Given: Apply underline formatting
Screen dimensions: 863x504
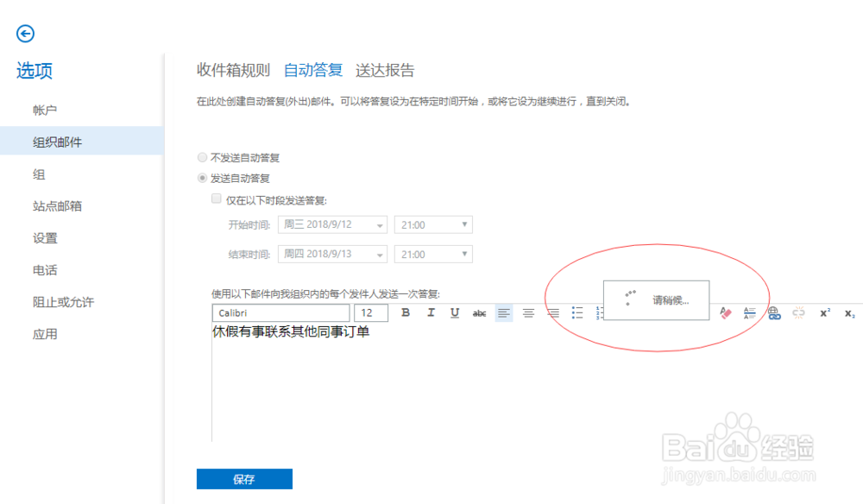Looking at the screenshot, I should click(455, 312).
